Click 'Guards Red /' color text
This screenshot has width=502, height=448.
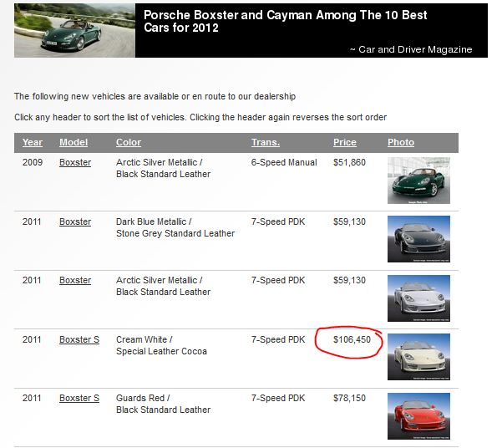(x=143, y=399)
